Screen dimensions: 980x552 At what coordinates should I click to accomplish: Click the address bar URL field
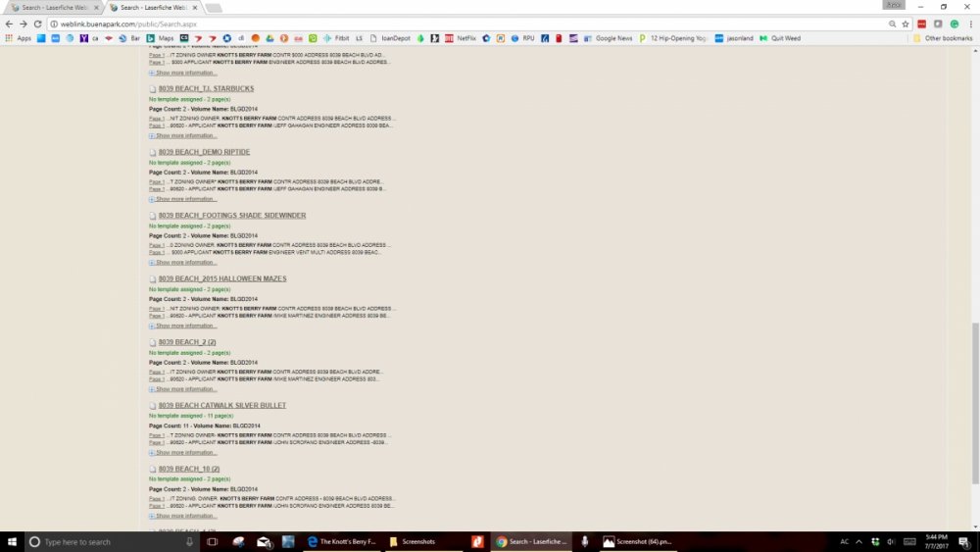[468, 24]
